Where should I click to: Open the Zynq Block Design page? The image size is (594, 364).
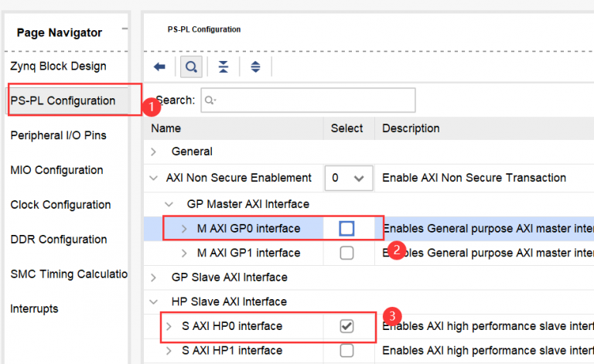(x=58, y=66)
